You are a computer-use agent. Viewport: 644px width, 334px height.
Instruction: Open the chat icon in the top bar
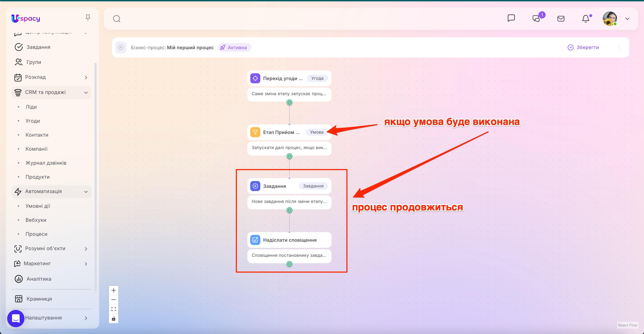click(511, 18)
